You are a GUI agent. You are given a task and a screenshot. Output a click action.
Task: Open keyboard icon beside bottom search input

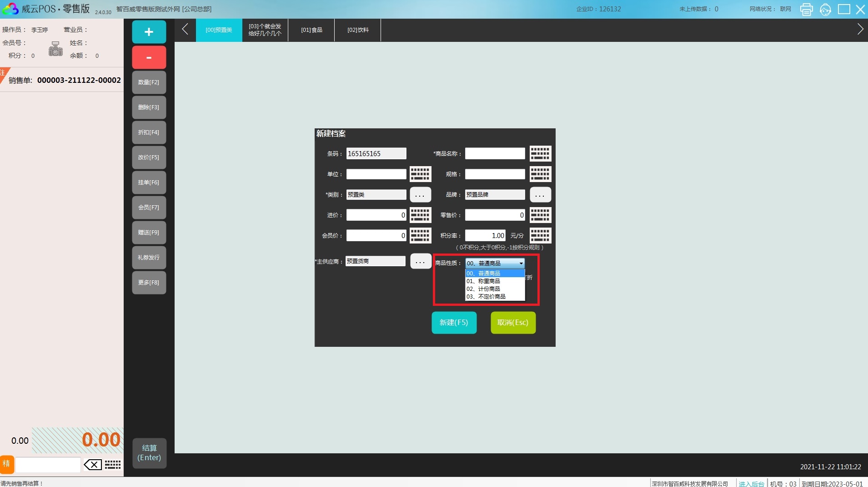(113, 465)
